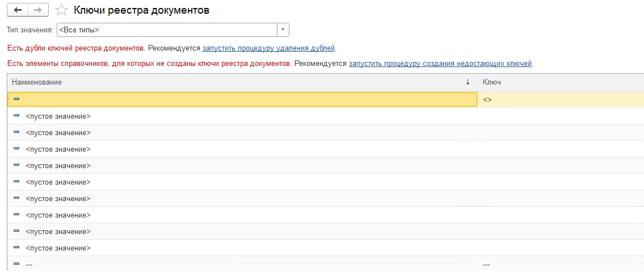Click the row icon in the highlighted first row
This screenshot has width=644, height=271.
click(16, 99)
